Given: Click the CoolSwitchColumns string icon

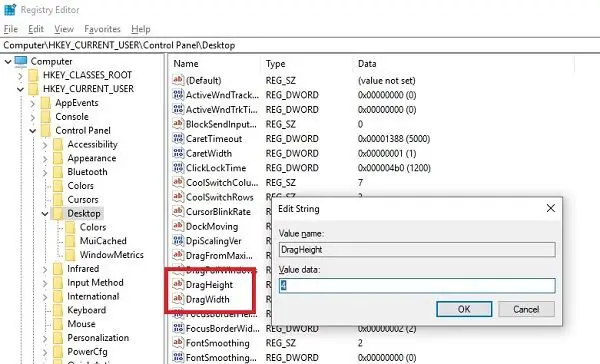Looking at the screenshot, I should tap(178, 182).
